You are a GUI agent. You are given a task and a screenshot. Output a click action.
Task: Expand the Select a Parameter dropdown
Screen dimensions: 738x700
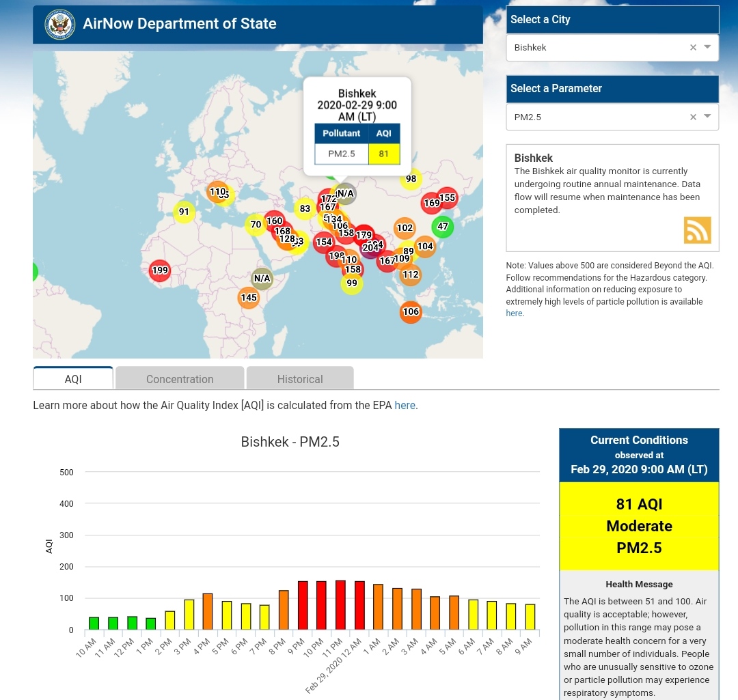click(707, 116)
